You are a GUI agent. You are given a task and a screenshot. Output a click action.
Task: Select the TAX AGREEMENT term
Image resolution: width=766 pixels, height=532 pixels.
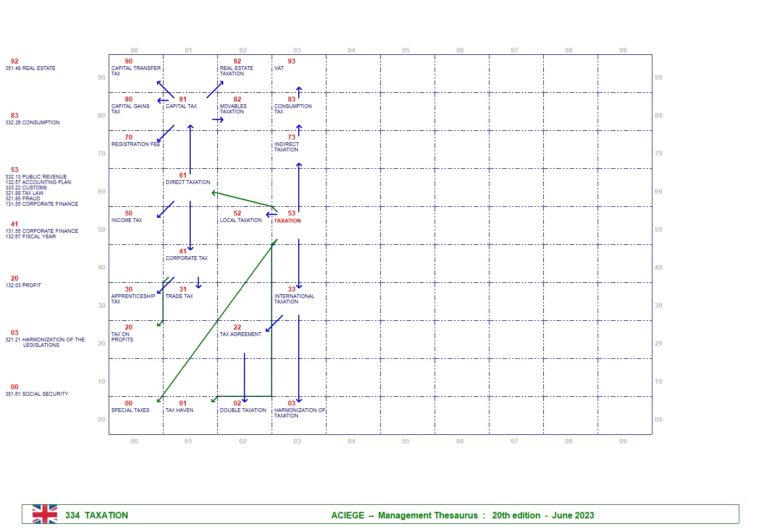[240, 334]
